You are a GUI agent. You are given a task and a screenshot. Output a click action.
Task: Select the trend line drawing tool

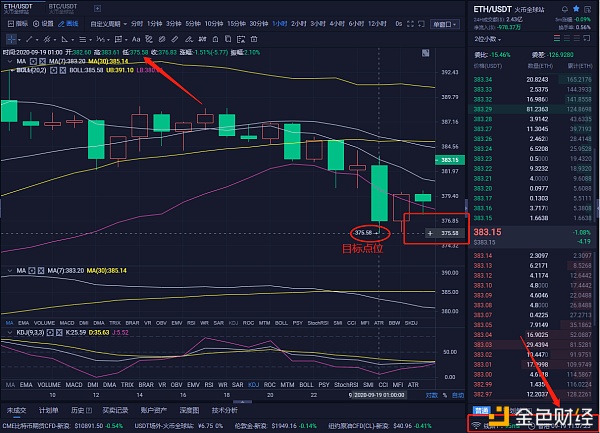29,39
